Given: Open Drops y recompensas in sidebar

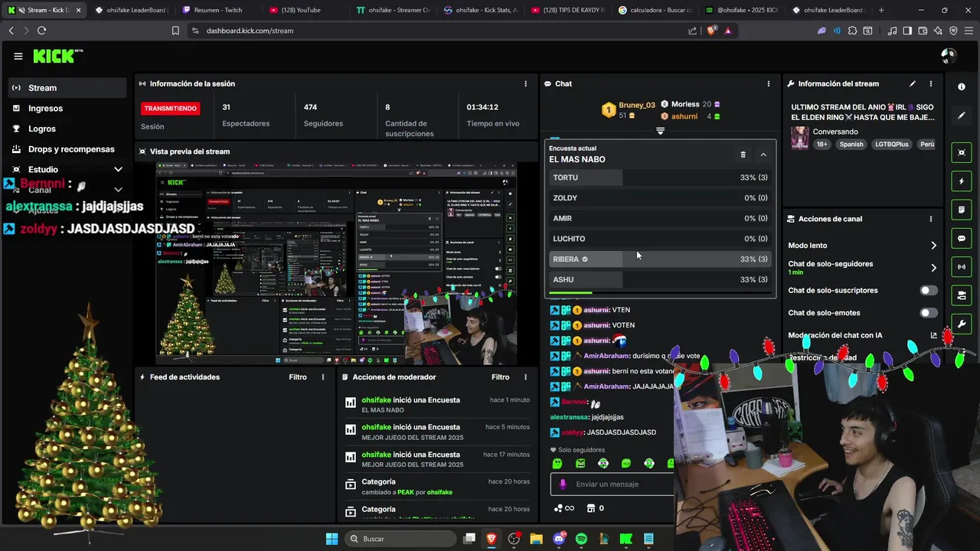Looking at the screenshot, I should click(67, 149).
